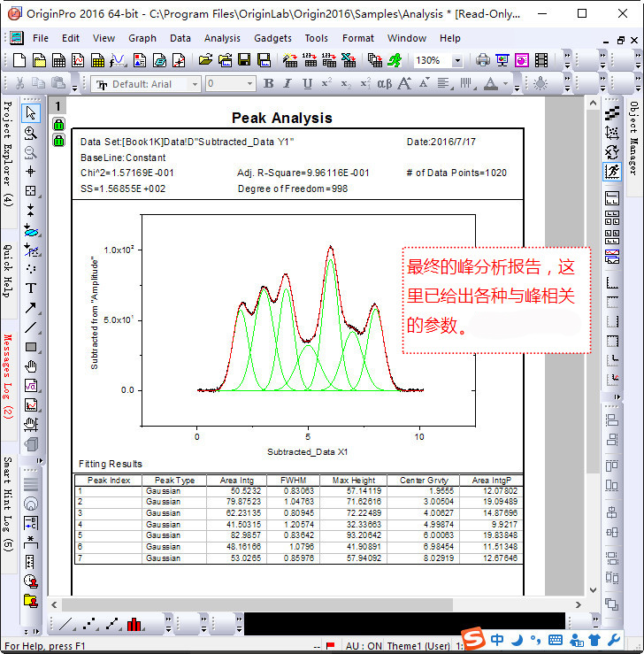644x654 pixels.
Task: Click layer 1 button at graph corner
Action: [58, 106]
